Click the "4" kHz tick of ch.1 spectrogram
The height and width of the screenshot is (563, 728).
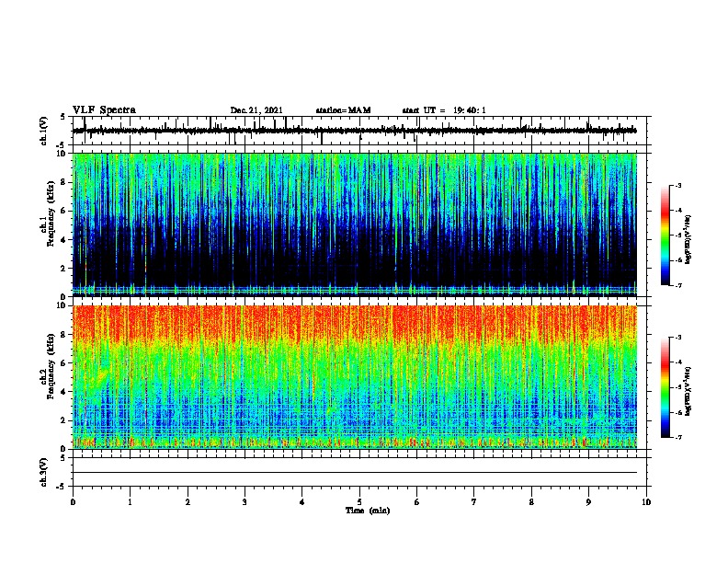pos(64,240)
